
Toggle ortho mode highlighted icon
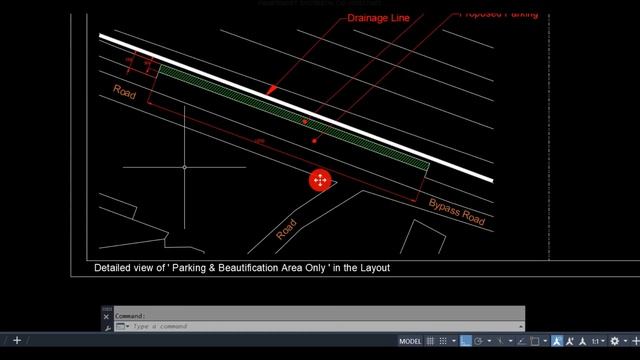click(x=466, y=341)
